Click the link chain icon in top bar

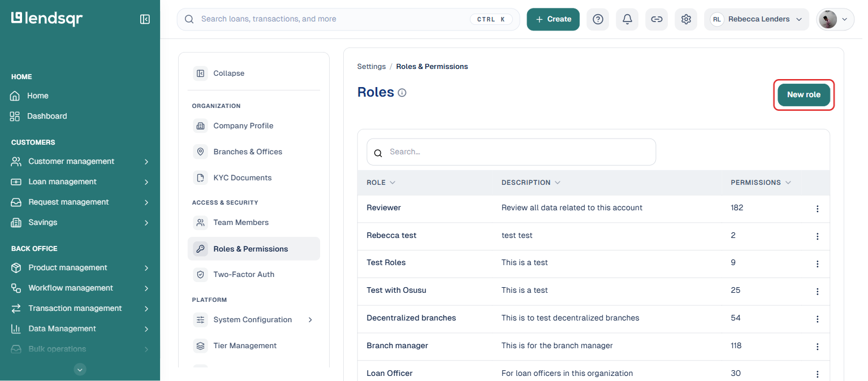[x=657, y=19]
